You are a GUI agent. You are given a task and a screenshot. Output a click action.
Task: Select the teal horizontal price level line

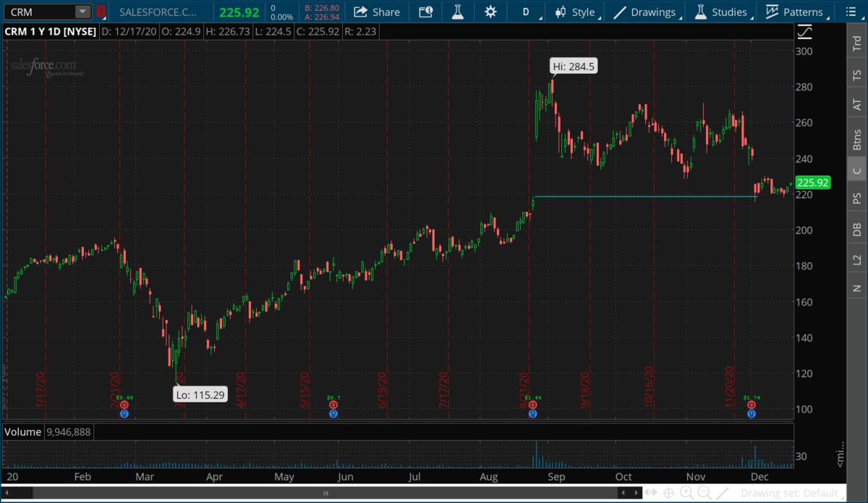click(x=646, y=197)
